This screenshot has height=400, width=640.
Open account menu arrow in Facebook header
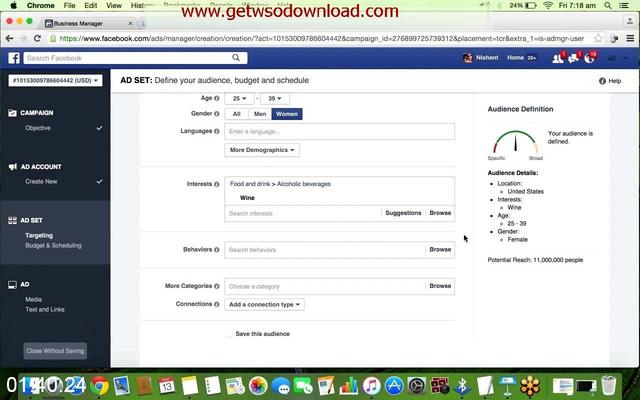click(x=626, y=58)
